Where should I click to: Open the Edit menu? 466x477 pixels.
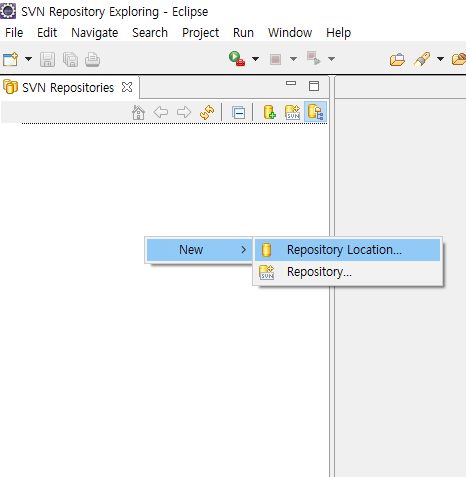point(47,33)
